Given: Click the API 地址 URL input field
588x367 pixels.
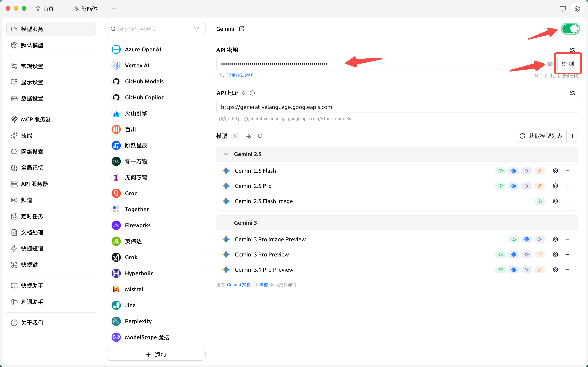Looking at the screenshot, I should tap(397, 107).
